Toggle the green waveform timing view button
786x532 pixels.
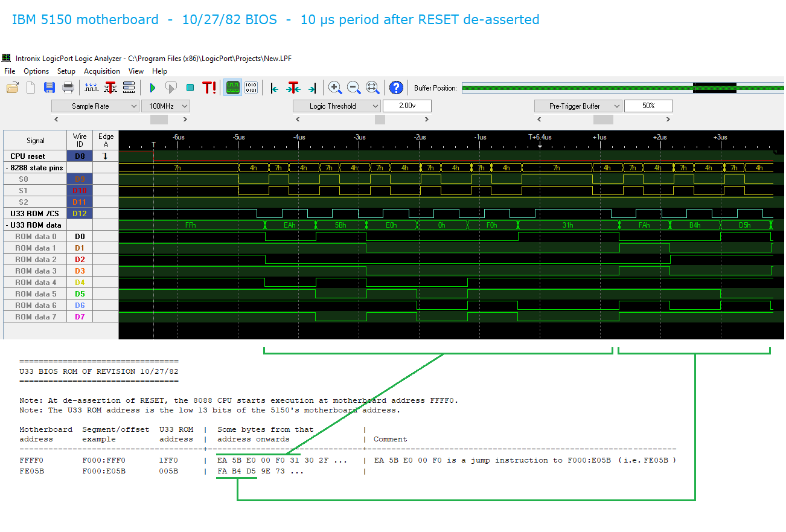pyautogui.click(x=232, y=88)
